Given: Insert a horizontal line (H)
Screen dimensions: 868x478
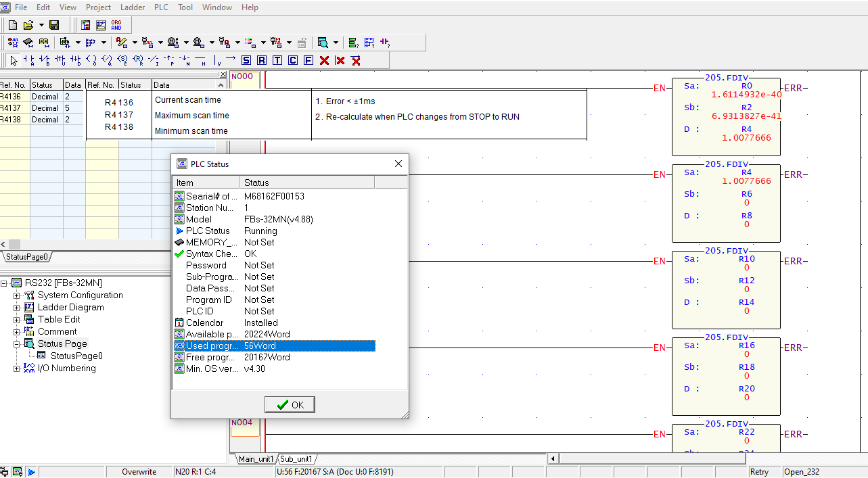Looking at the screenshot, I should tap(201, 60).
